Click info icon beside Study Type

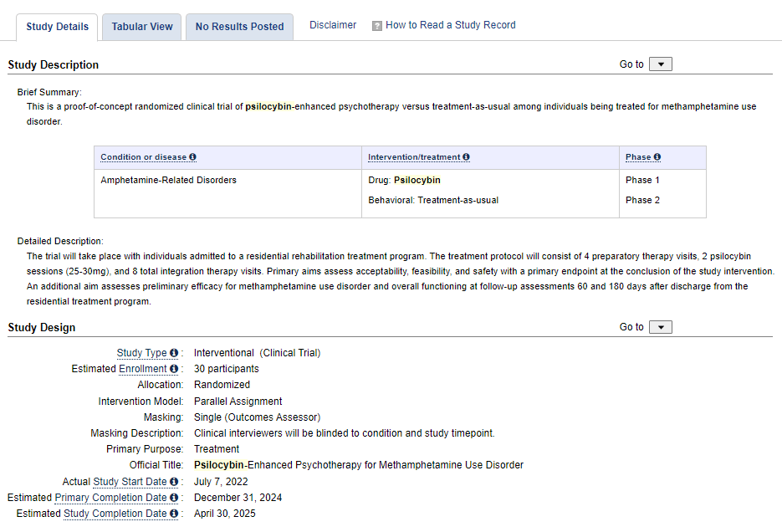pos(174,353)
